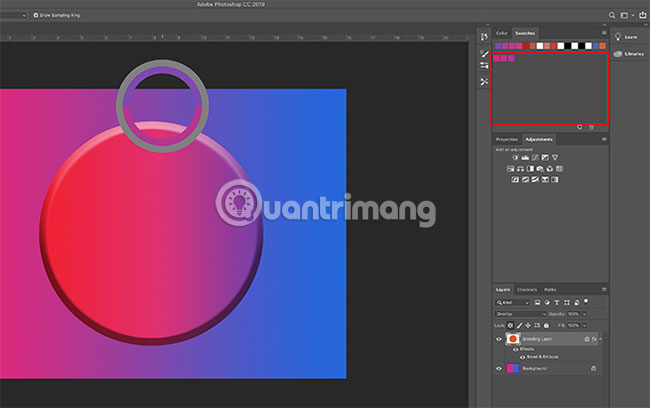Toggle visibility of Effects
The height and width of the screenshot is (408, 650).
(515, 350)
